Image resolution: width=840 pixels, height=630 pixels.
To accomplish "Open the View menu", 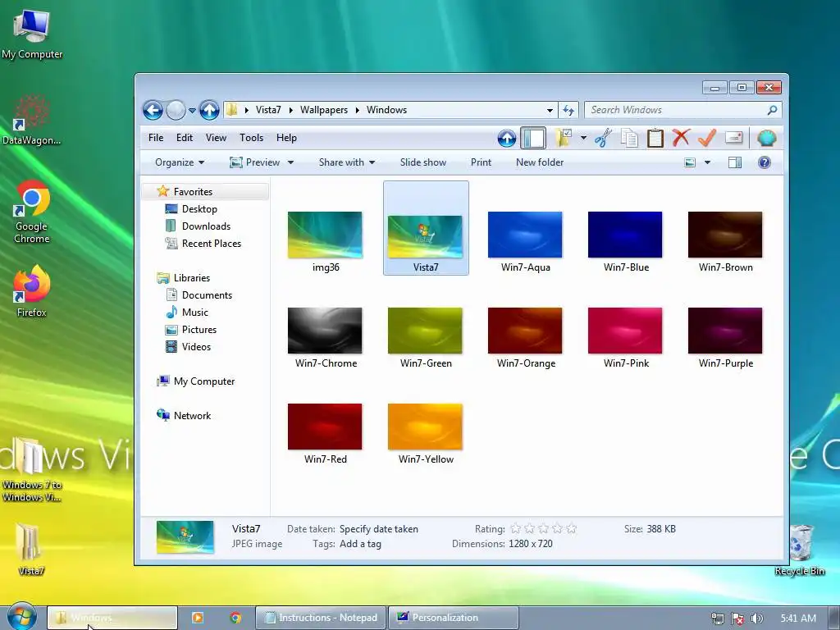I will (x=216, y=138).
